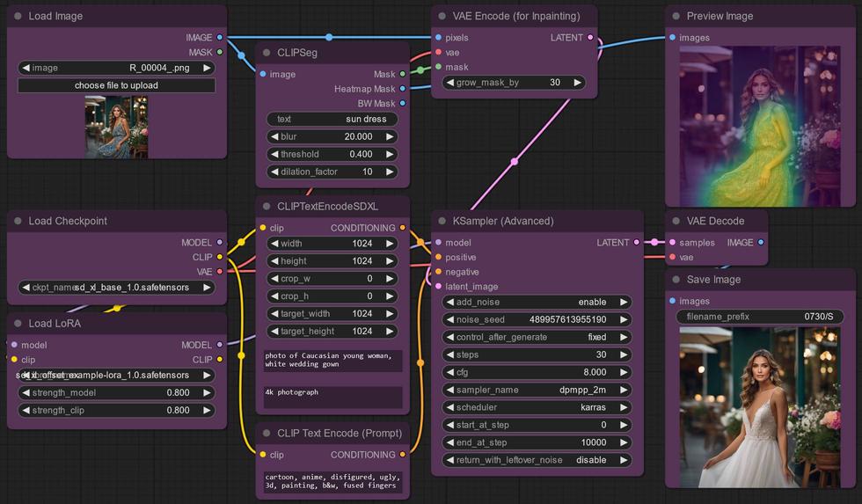
Task: Click the LATENT output socket on VAE Encode
Action: click(x=590, y=37)
